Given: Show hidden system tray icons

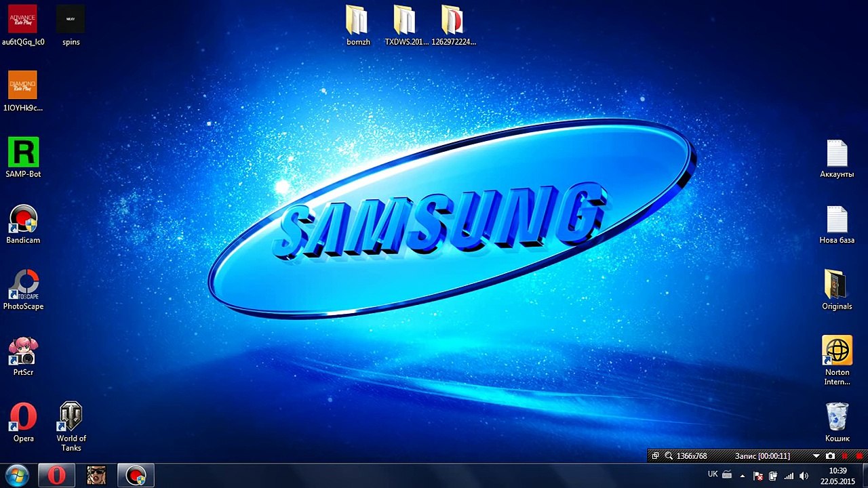Looking at the screenshot, I should tap(743, 476).
